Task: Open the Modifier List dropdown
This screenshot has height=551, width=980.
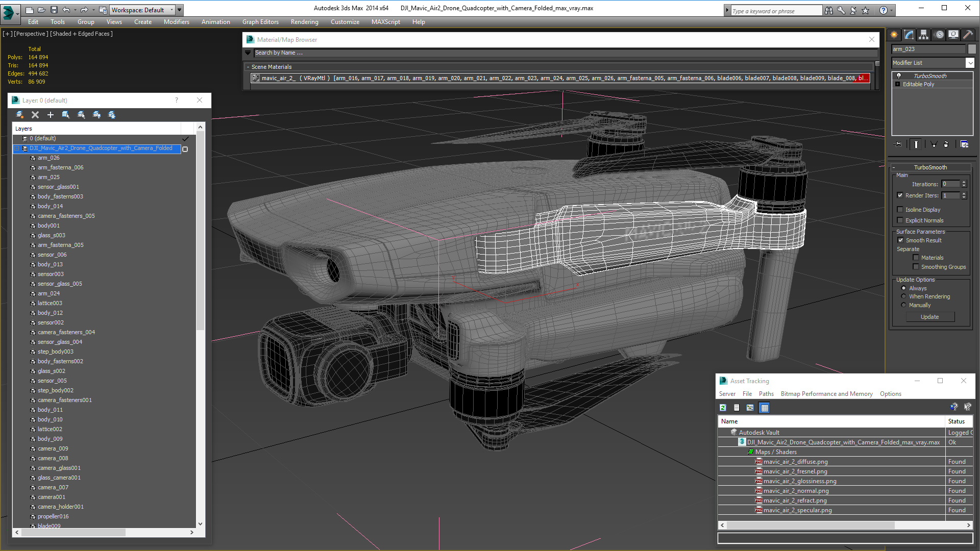Action: (x=970, y=63)
